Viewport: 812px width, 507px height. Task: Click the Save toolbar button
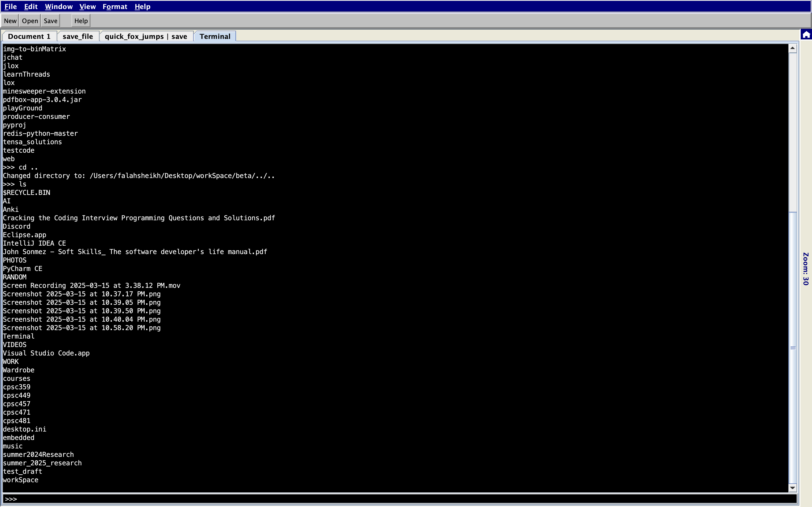tap(50, 21)
